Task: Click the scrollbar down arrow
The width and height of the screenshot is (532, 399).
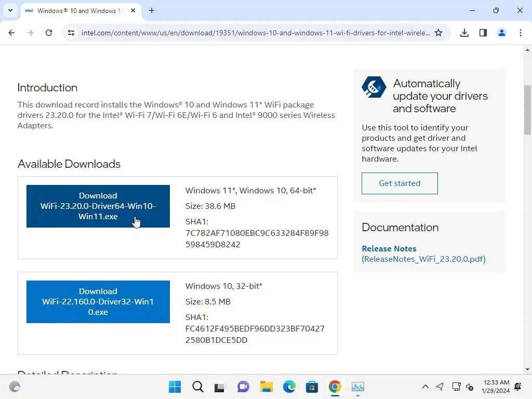Action: tap(527, 369)
